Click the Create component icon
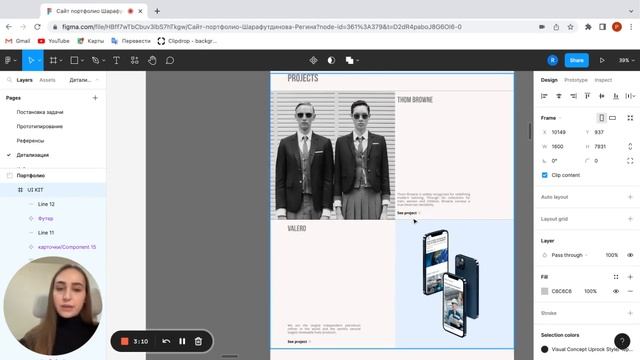Screen dimensions: 640x360 tap(313, 60)
